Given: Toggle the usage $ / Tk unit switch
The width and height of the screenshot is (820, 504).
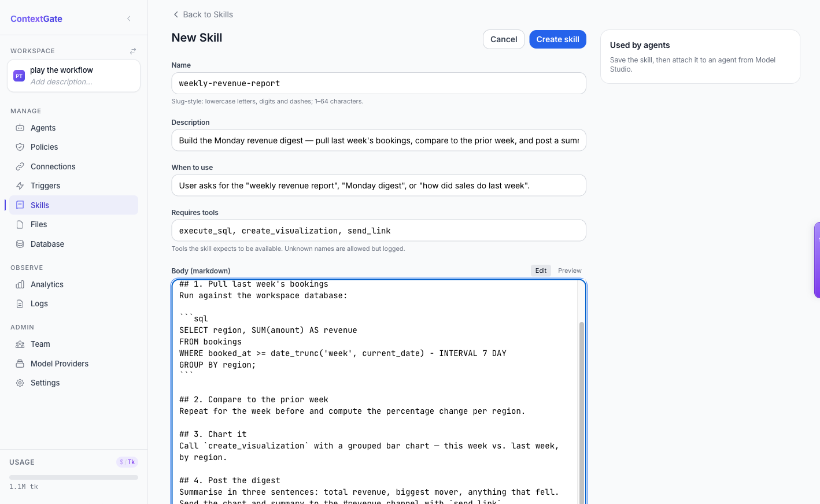Looking at the screenshot, I should point(127,462).
